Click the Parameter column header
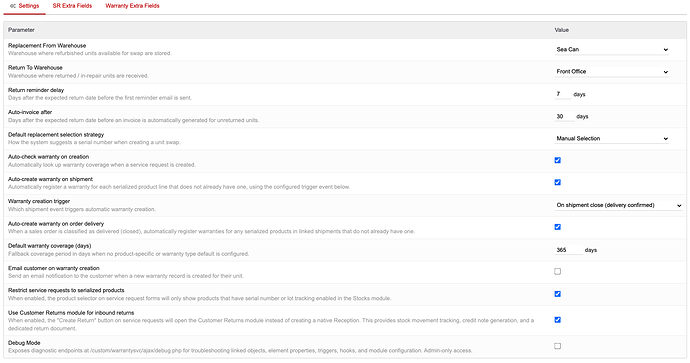Viewport: 690px width, 363px height. click(x=21, y=30)
